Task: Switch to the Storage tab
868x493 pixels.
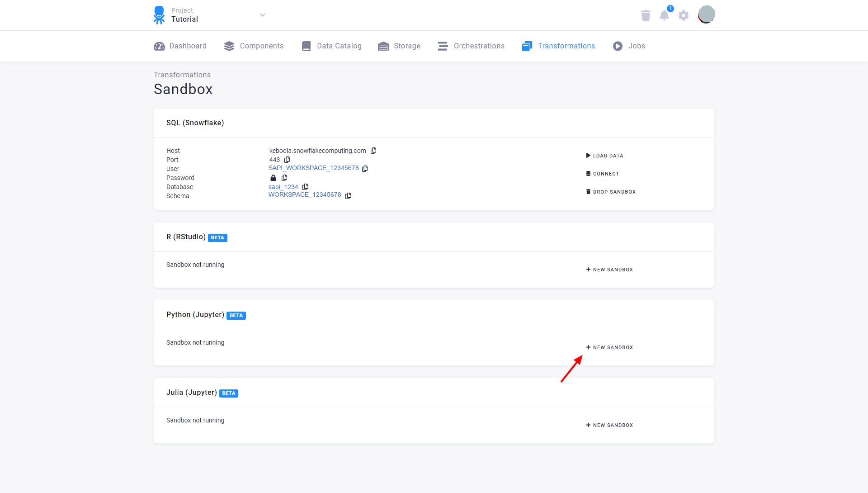Action: (x=399, y=46)
